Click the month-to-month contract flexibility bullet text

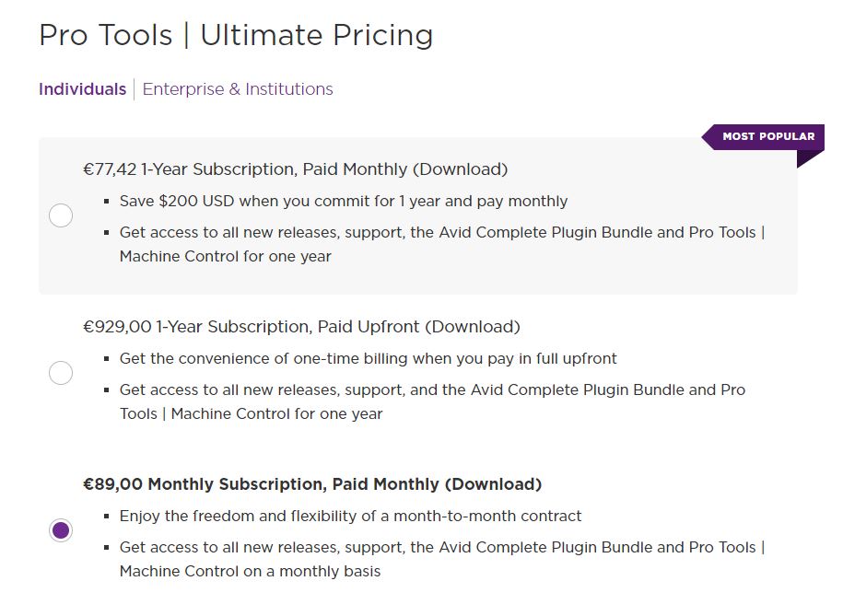point(351,516)
